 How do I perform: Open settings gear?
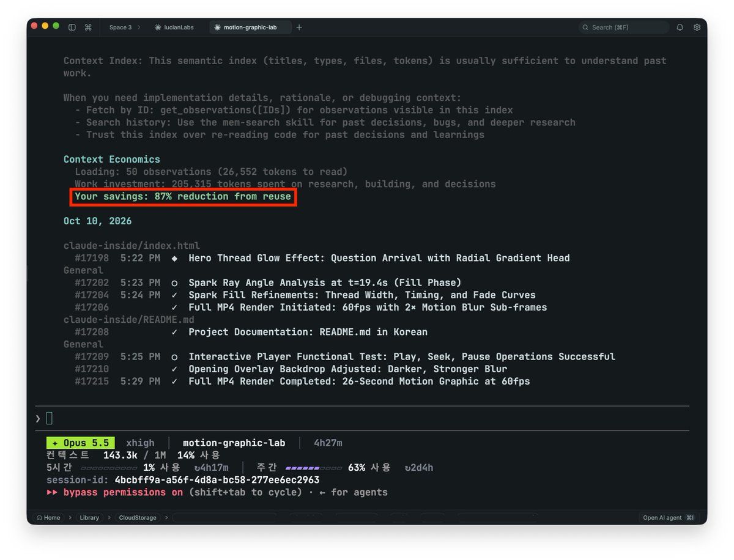[x=697, y=28]
